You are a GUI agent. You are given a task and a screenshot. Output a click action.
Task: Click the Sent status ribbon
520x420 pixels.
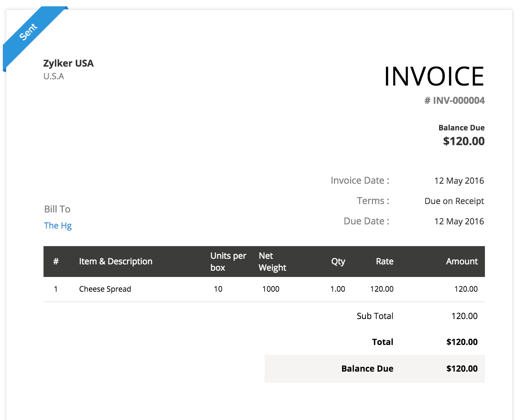pos(28,32)
